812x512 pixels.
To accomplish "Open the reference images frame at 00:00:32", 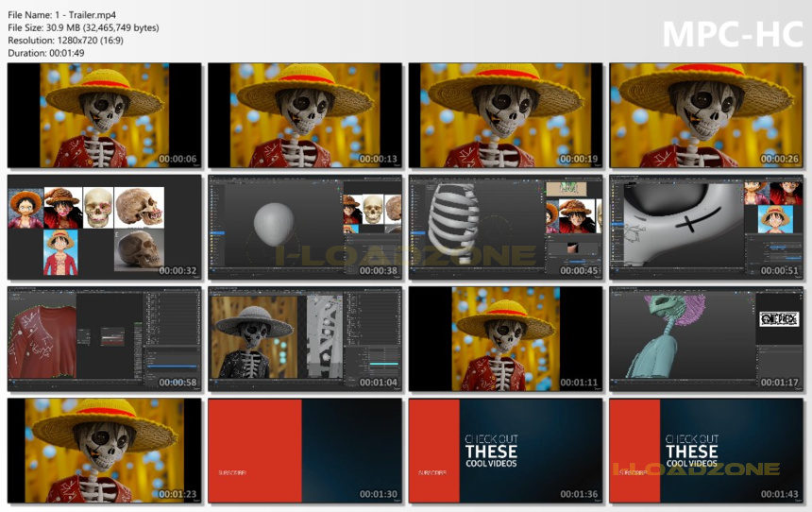I will point(104,228).
